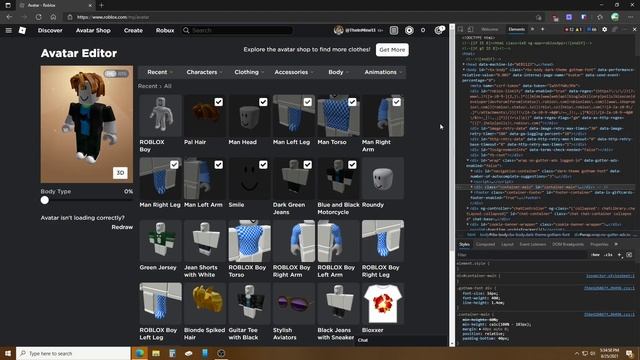The height and width of the screenshot is (360, 640).
Task: Show more Styles pane tabs chevron
Action: (616, 244)
